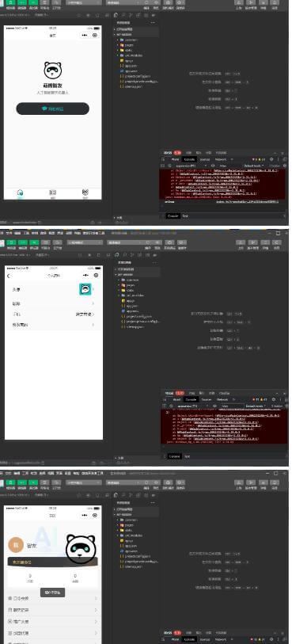The image size is (292, 644).
Task: Toggle 模拟器 toolbar button in profile-page window
Action: [x=11, y=242]
